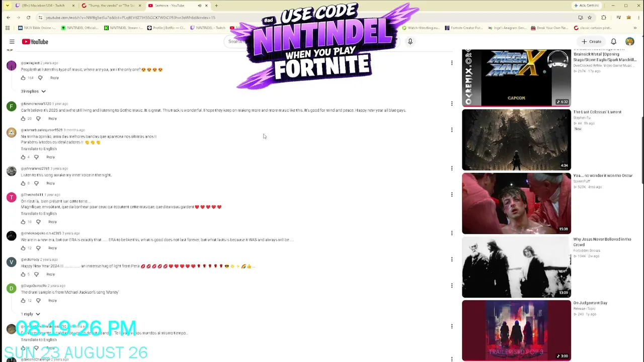Reply to the "drum sample" comment
644x362 pixels.
(52, 301)
